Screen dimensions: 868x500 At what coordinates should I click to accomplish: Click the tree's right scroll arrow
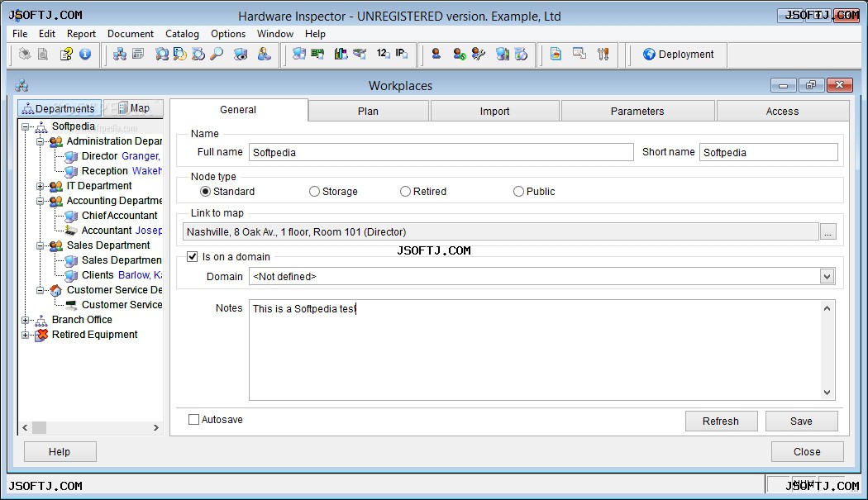point(155,427)
